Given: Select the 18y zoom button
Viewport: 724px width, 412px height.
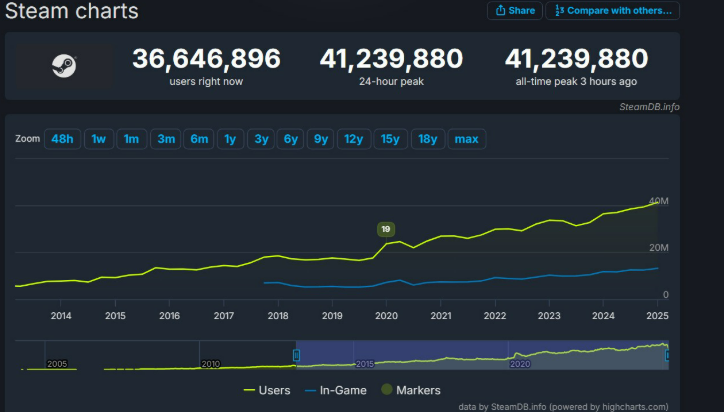Looking at the screenshot, I should (427, 139).
